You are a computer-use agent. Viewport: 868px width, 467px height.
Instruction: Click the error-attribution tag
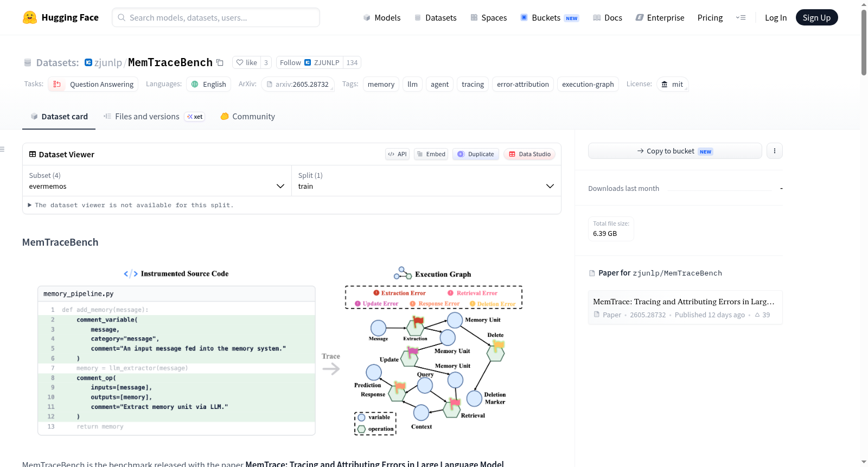click(523, 84)
